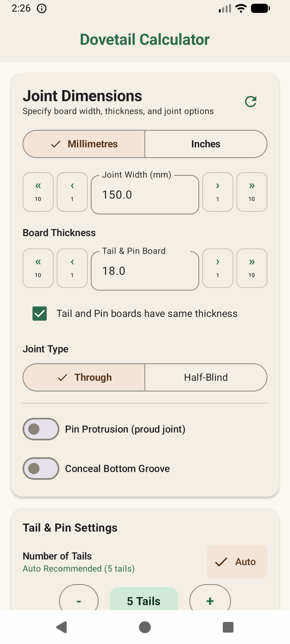Increase board thickness by 10

coord(252,268)
